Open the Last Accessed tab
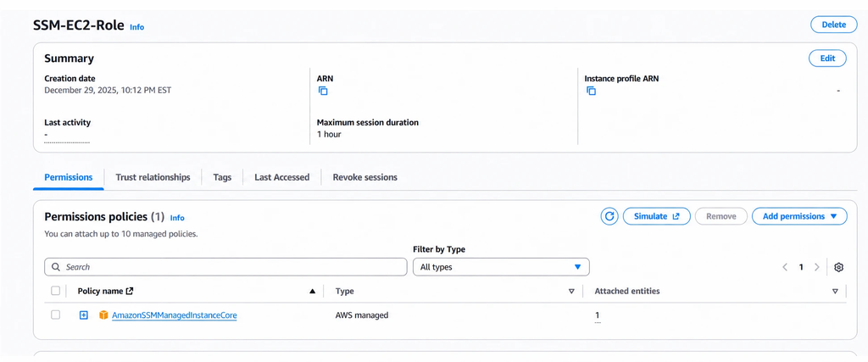Screen dimensions: 868x362 [281, 178]
